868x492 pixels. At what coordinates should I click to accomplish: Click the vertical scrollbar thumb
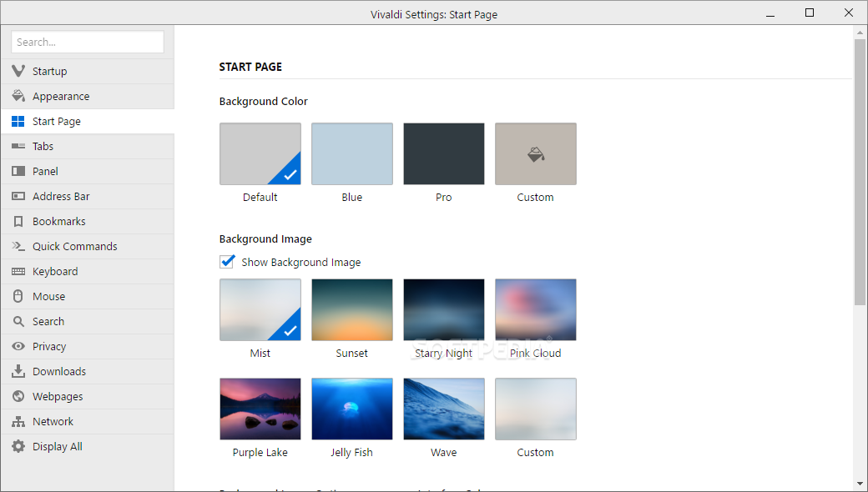point(860,172)
